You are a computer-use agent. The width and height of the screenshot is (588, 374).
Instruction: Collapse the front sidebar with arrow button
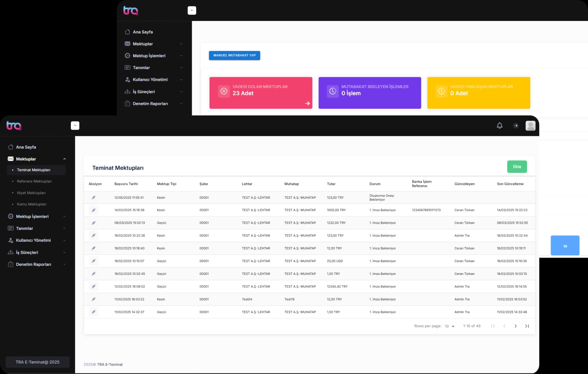[75, 126]
